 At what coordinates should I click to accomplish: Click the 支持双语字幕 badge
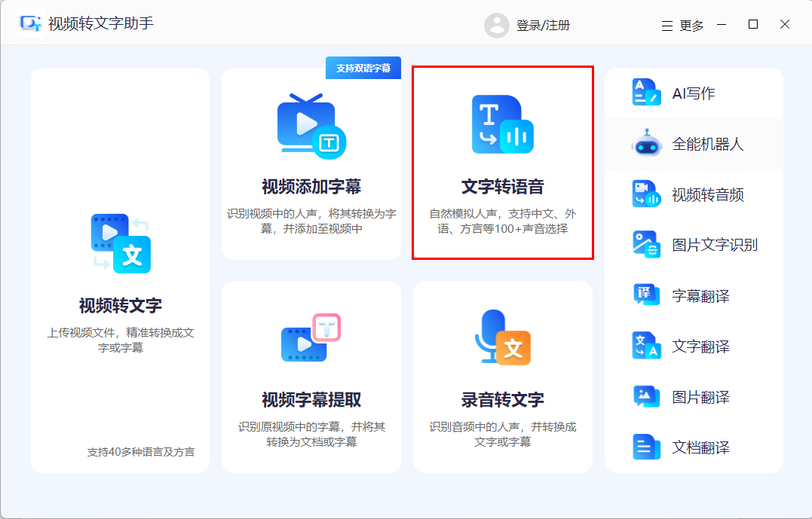tap(363, 68)
